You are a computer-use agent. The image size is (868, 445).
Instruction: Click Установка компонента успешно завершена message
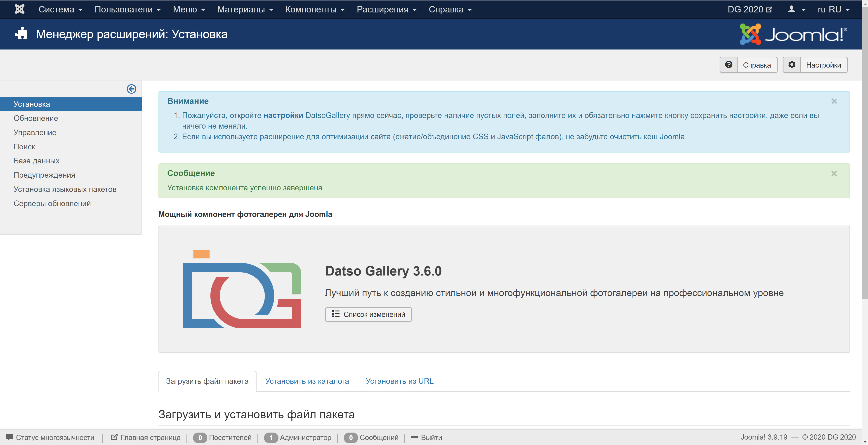[x=246, y=188]
